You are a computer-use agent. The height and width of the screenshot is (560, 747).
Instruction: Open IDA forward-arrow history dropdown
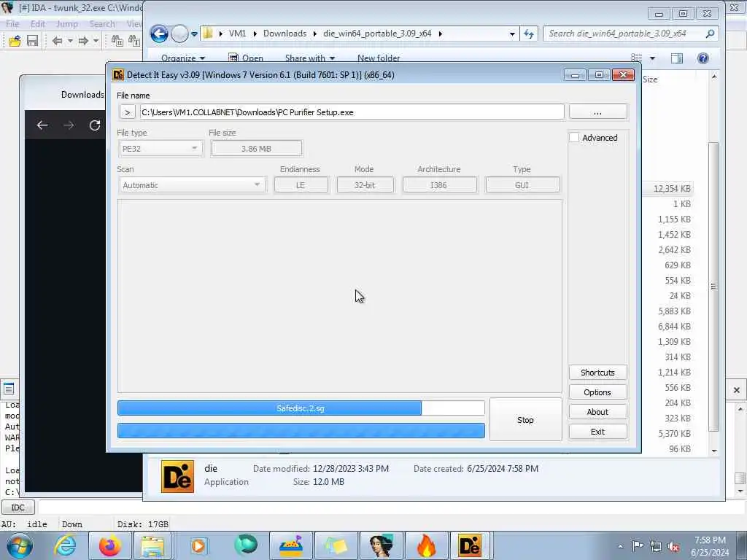[96, 41]
